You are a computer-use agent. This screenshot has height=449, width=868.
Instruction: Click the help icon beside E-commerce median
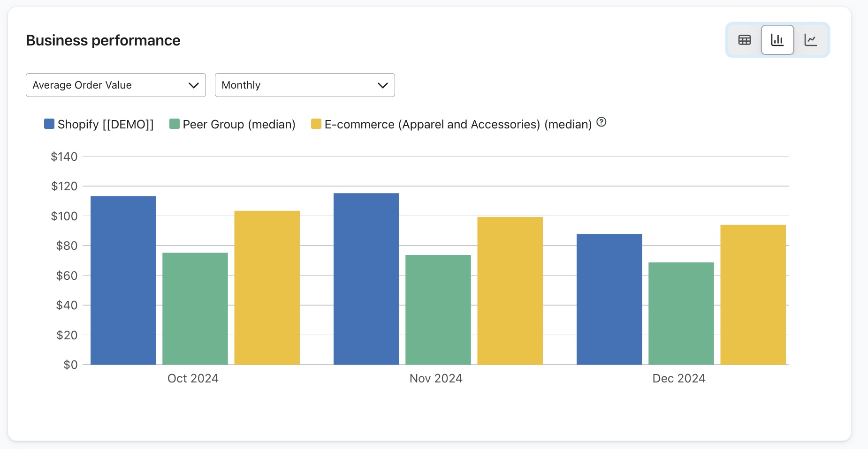pos(602,122)
